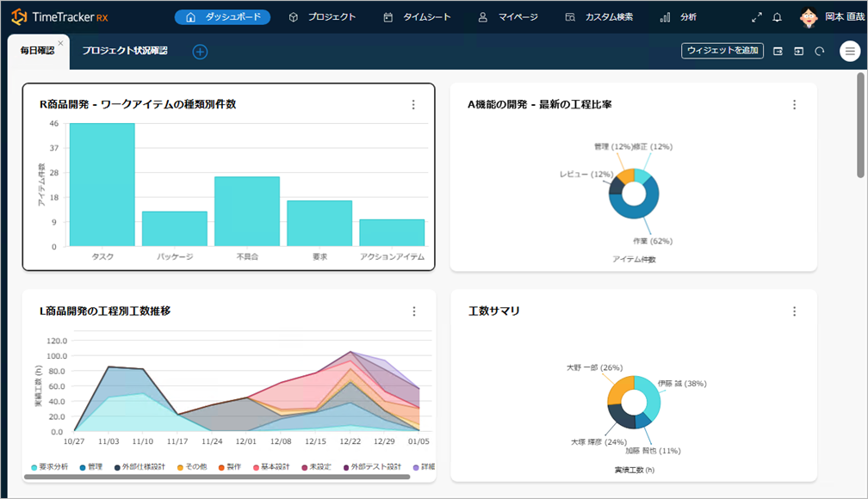Open the タイムシート menu
The image size is (868, 499).
coord(416,17)
